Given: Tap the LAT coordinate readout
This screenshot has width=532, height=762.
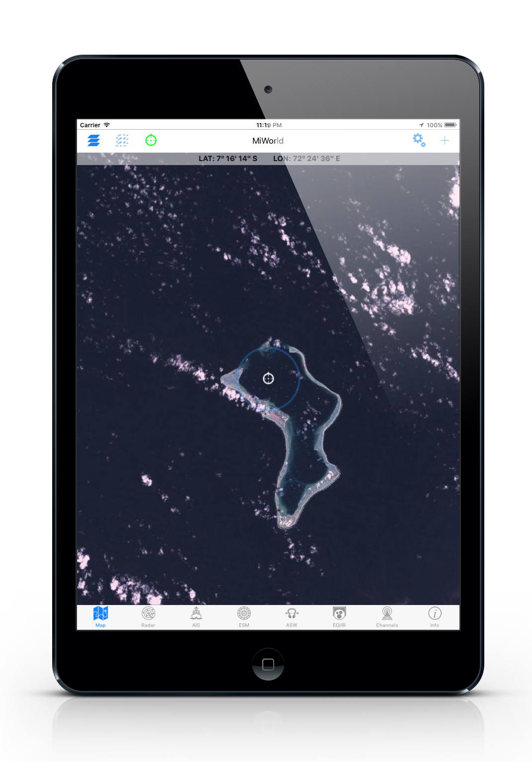Looking at the screenshot, I should pyautogui.click(x=228, y=159).
